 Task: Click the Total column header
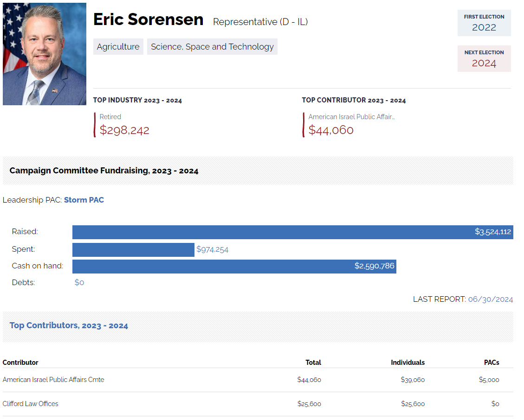[x=313, y=363]
